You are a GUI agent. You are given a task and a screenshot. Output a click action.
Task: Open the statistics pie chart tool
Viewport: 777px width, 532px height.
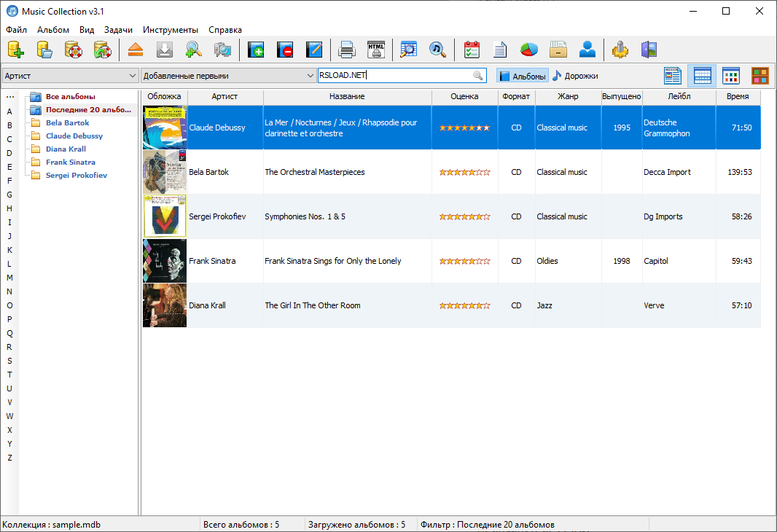[x=528, y=50]
